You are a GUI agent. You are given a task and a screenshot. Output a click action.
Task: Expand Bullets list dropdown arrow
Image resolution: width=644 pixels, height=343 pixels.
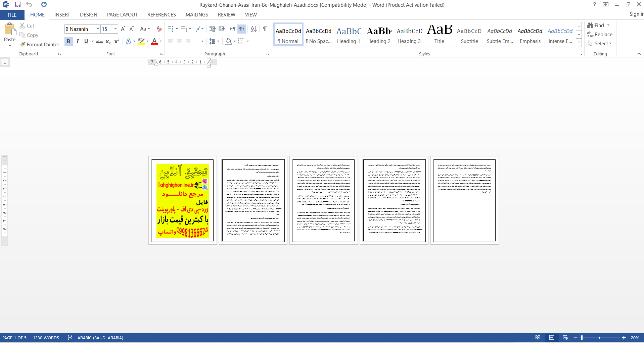click(177, 29)
